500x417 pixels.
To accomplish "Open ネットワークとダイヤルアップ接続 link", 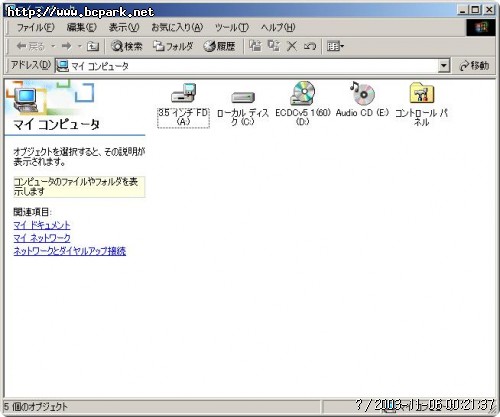I will pos(69,251).
